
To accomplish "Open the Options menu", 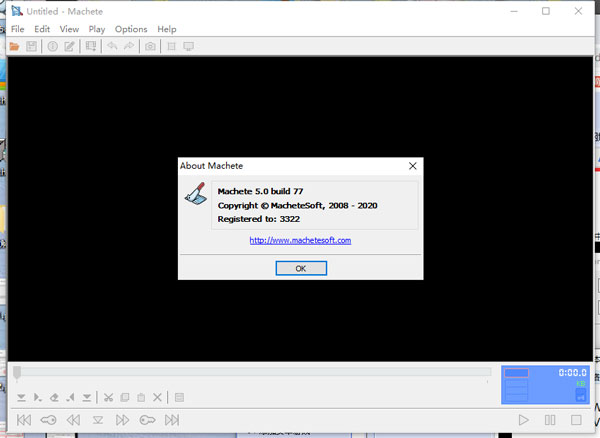I will (131, 29).
